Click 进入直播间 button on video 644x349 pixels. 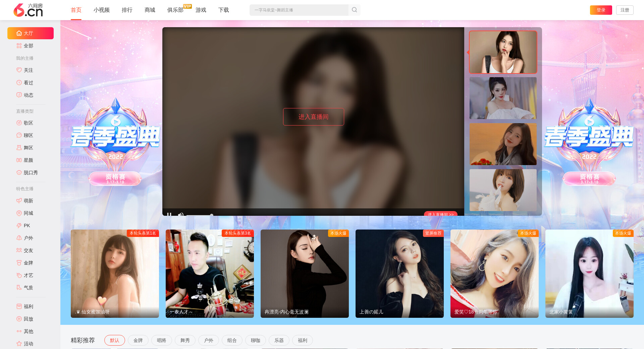[x=313, y=117]
